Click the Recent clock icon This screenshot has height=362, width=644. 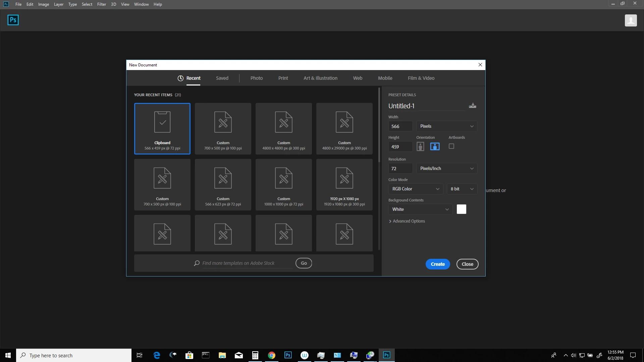click(180, 78)
